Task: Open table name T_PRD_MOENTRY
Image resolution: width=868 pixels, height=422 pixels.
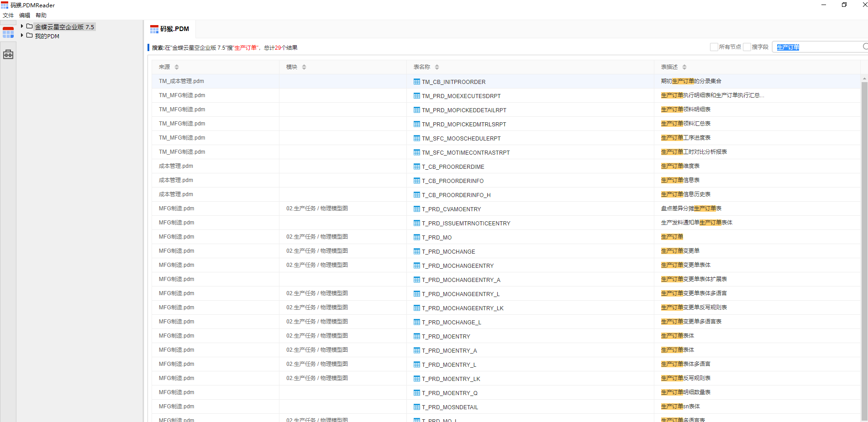Action: pyautogui.click(x=446, y=336)
